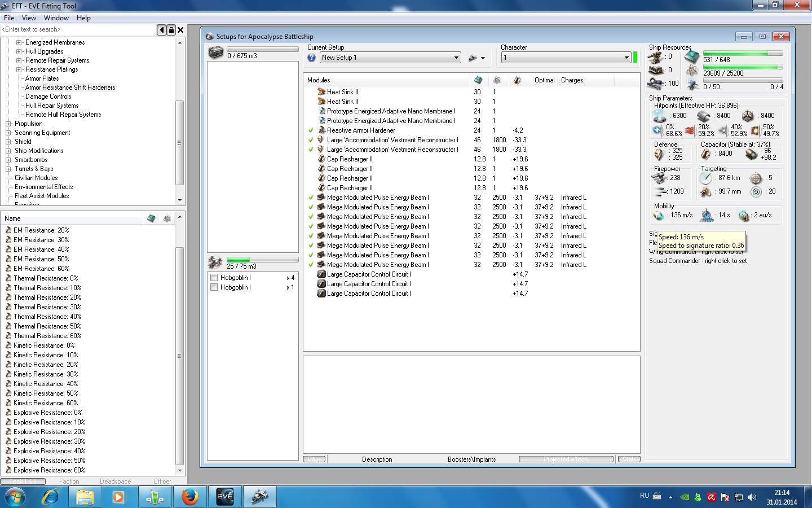Viewport: 812px width, 508px height.
Task: Click the targeting range icon showing 87.6 km
Action: click(705, 178)
